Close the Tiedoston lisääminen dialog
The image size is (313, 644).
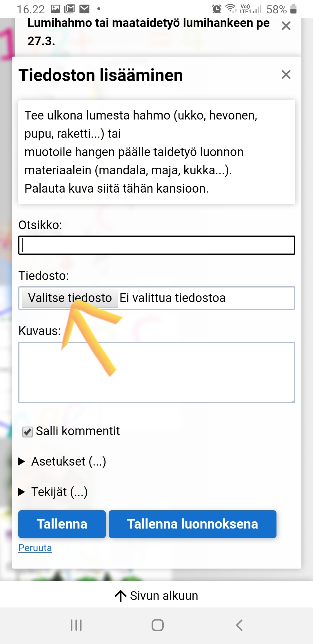[286, 75]
